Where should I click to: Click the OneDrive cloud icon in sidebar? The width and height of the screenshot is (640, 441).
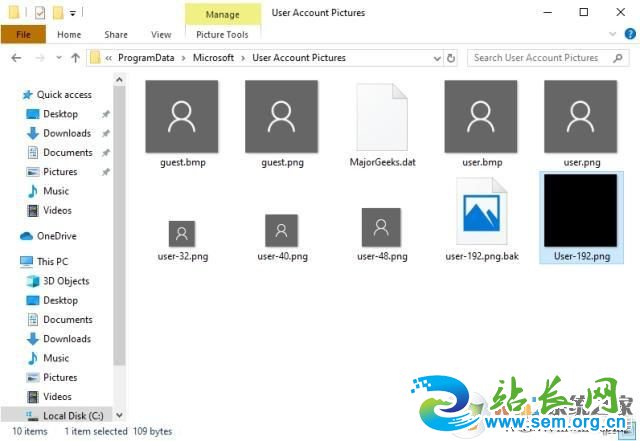click(x=27, y=236)
